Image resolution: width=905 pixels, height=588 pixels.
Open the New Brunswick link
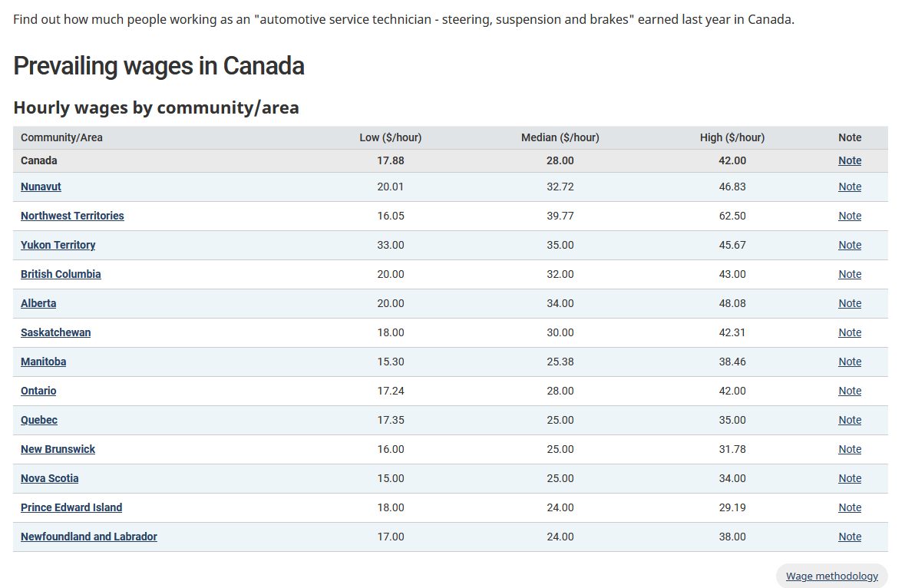pos(58,449)
